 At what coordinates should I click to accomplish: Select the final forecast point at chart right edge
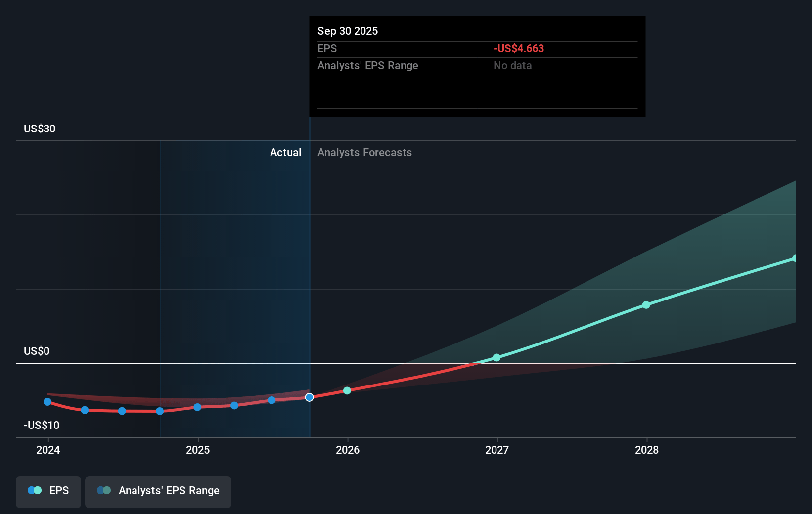(795, 258)
